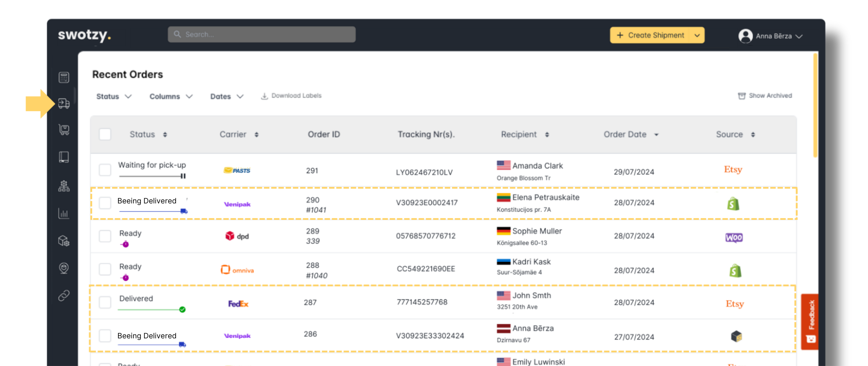Click Download Labels link
The height and width of the screenshot is (366, 868).
pos(291,96)
